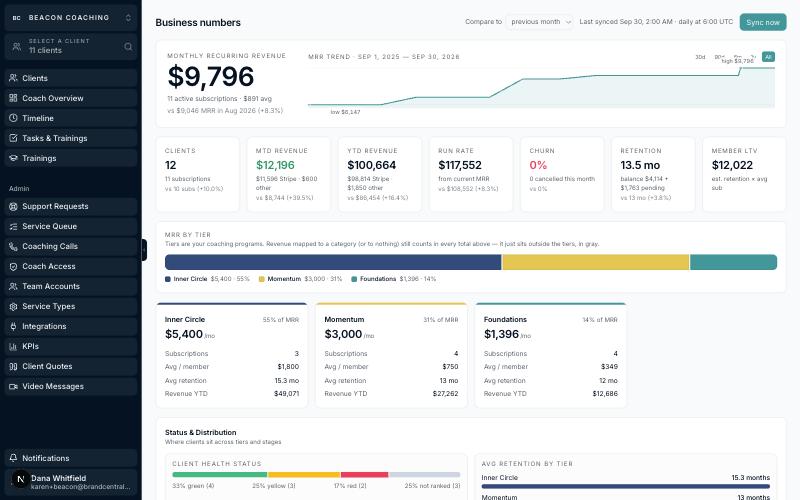Click the Sync now button
The image size is (800, 500).
[763, 22]
